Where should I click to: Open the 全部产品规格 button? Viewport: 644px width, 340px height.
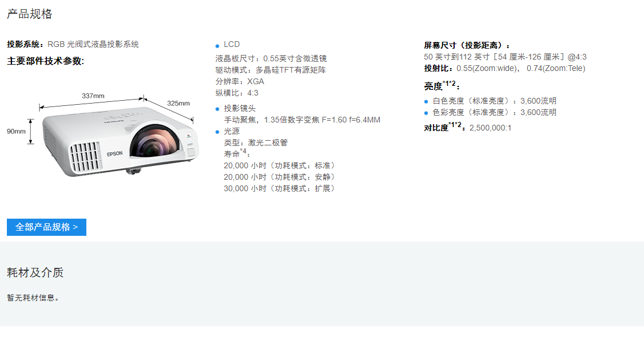[46, 227]
